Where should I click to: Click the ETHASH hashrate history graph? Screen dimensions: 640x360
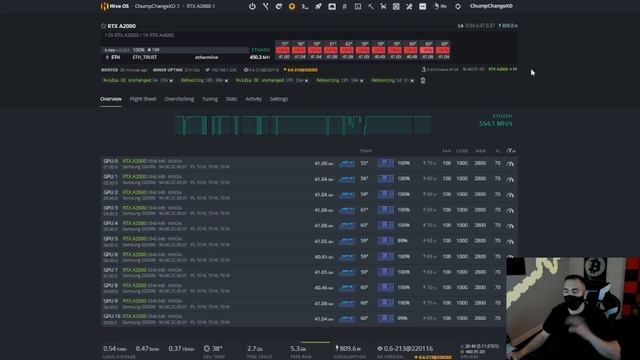tap(302, 125)
